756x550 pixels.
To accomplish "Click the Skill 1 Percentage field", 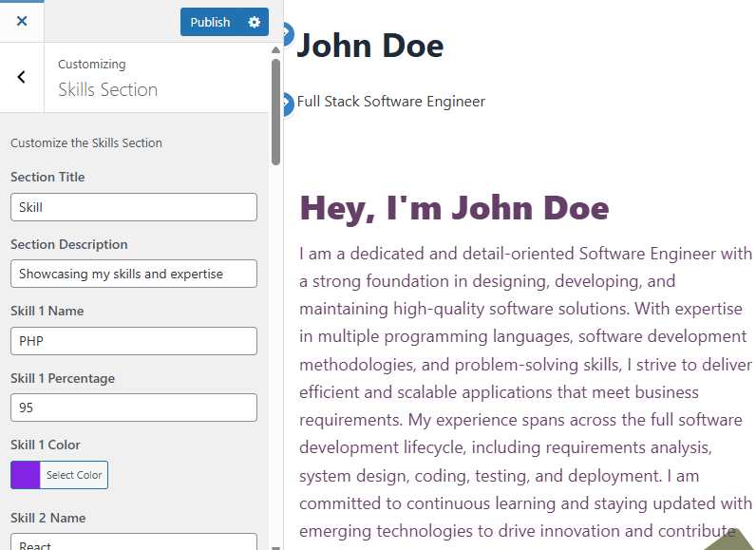I will click(134, 408).
